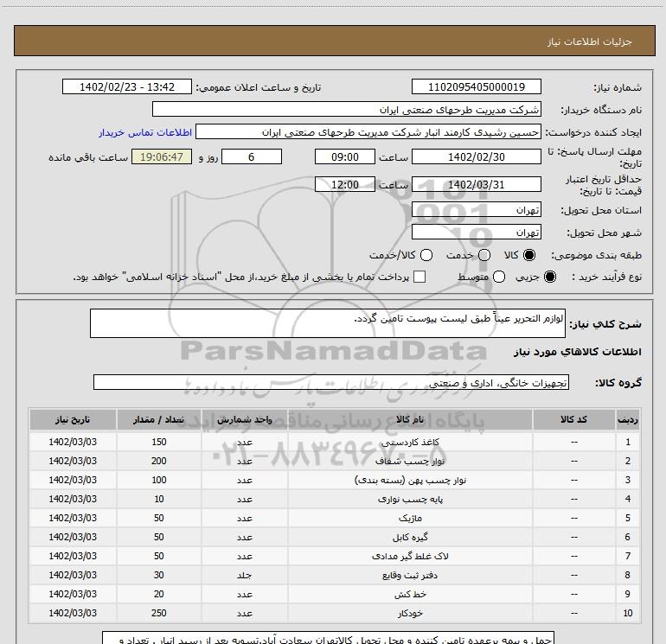Screen dimensions: 666x644
Task: Click the جزئیات اطلاعات نیاز header title
Action: coord(590,41)
